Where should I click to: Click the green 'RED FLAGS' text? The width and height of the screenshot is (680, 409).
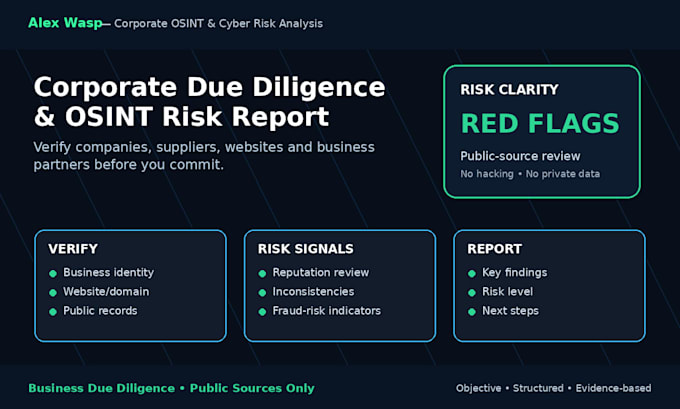coord(540,123)
